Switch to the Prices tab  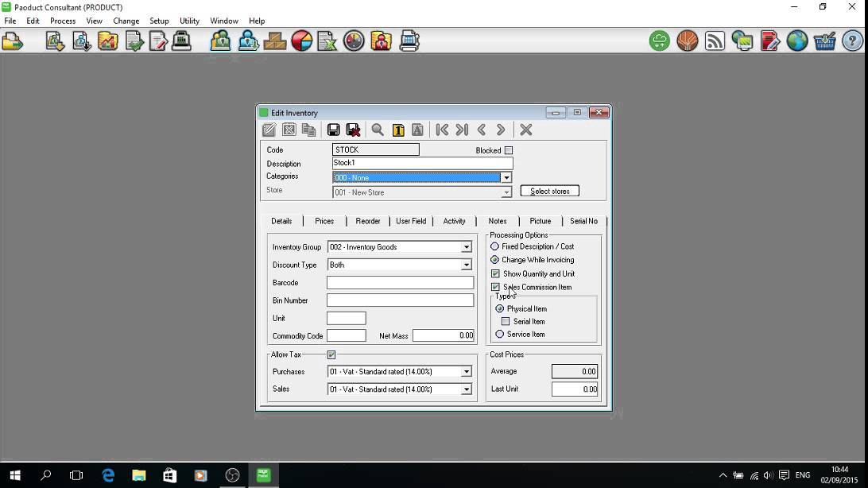tap(324, 221)
